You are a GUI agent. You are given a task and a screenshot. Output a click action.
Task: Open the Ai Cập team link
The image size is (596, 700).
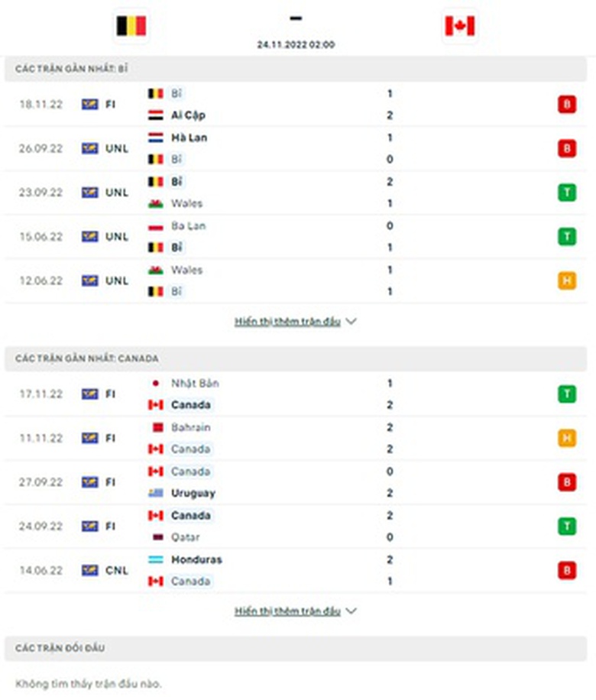[x=188, y=115]
